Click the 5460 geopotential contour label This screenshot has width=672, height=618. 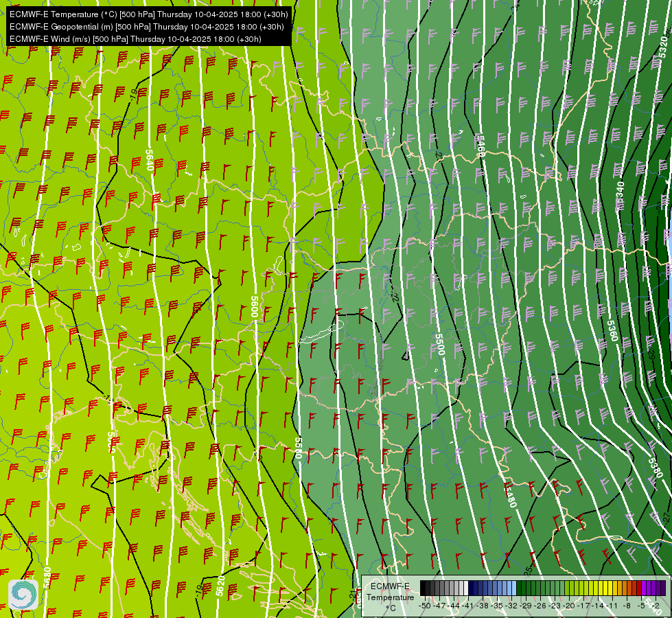tap(480, 146)
